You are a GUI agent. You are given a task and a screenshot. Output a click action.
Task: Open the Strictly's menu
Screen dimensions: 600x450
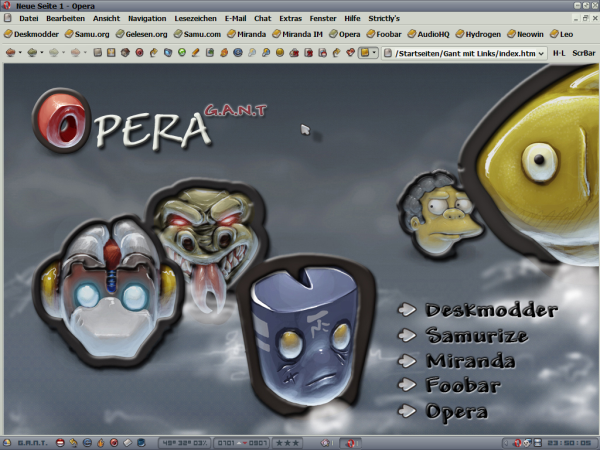(384, 18)
